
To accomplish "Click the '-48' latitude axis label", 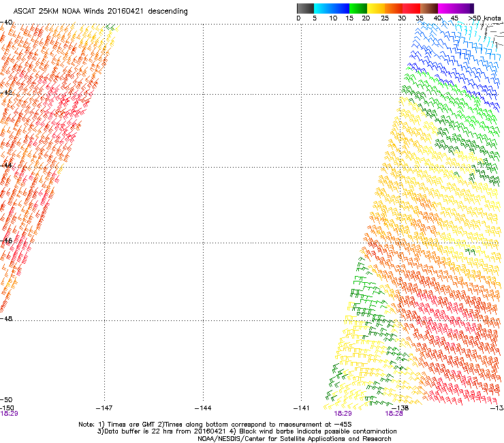I will coord(6,318).
